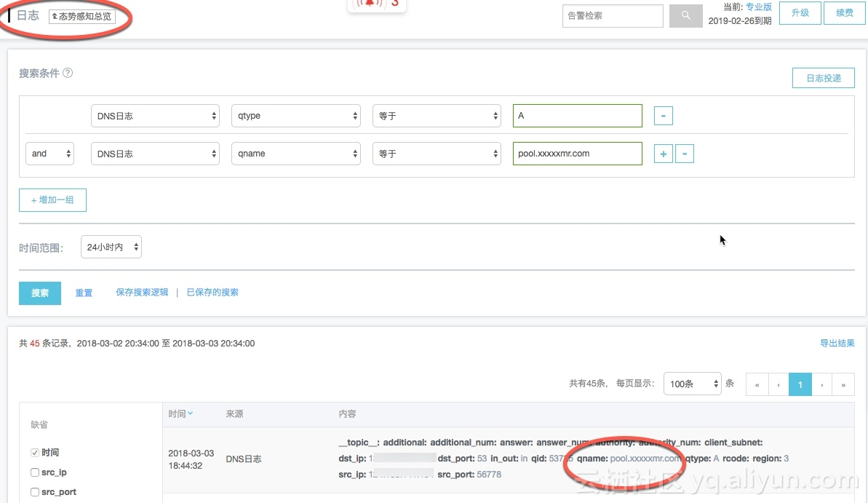Go to previous results page
The image size is (868, 503).
[779, 384]
